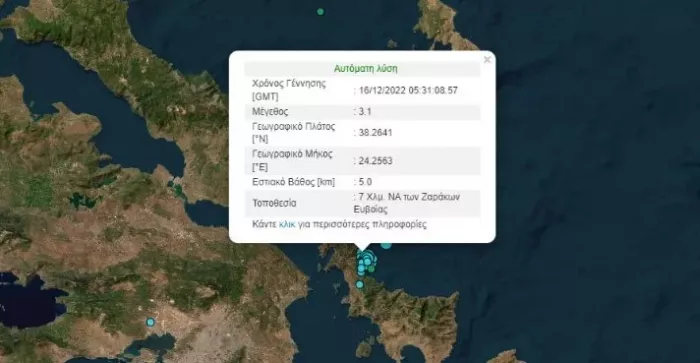Viewport: 700px width, 363px height.
Task: Open the 'κλικ' link for more information
Action: [x=287, y=224]
